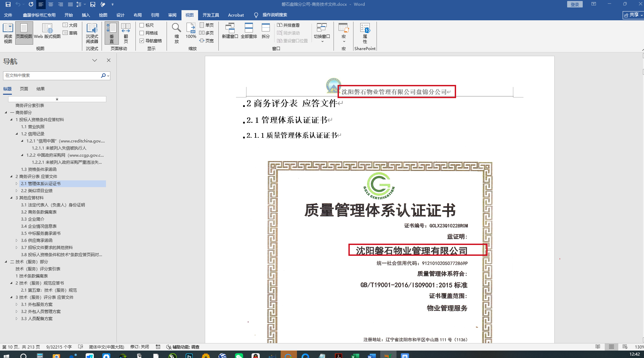Click the 操作说明搜索 (Tell me) search box
Viewport: 644px width, 358px height.
271,15
